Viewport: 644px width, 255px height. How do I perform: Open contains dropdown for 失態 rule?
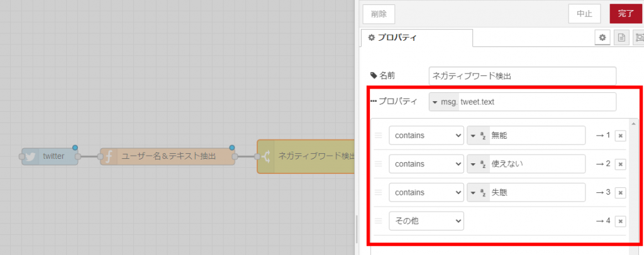426,192
